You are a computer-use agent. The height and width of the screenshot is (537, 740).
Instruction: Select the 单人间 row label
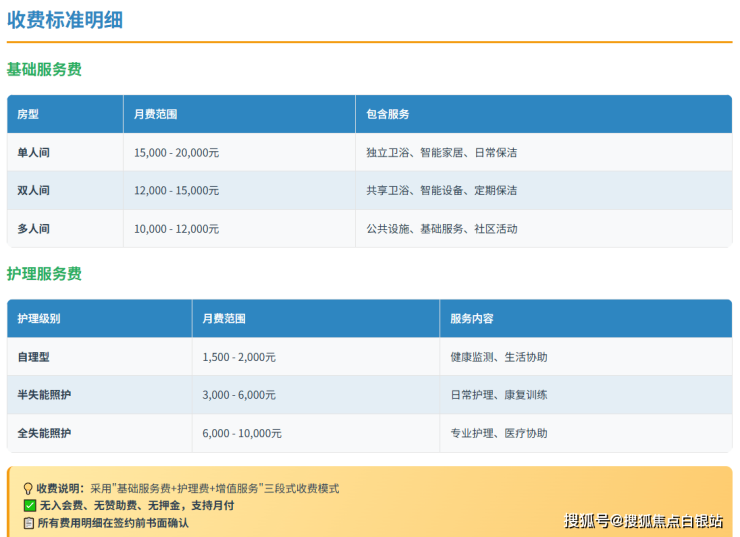33,153
